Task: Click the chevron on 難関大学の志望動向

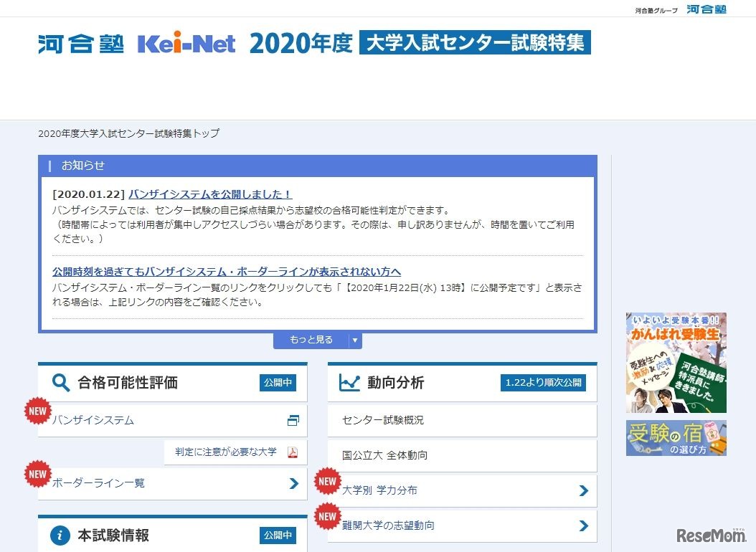Action: click(585, 525)
